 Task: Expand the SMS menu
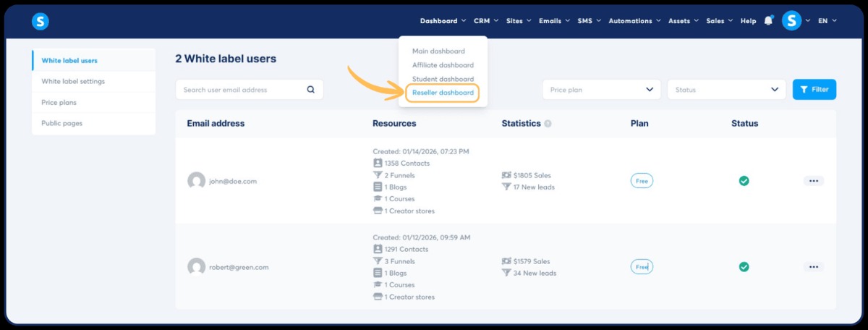click(x=589, y=21)
